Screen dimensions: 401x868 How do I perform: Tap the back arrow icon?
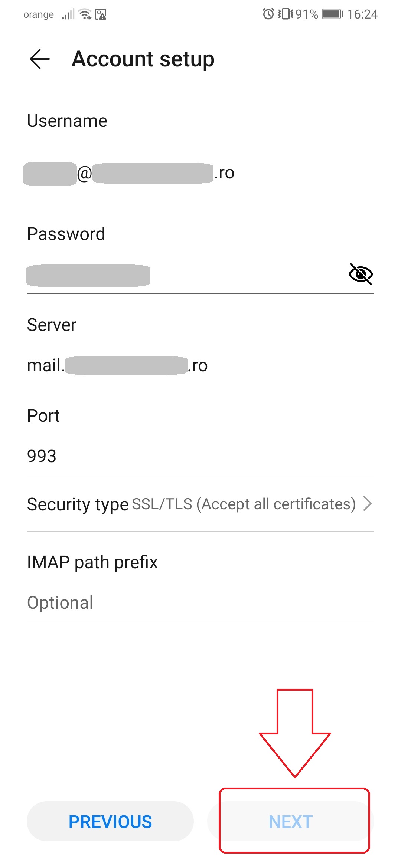coord(40,59)
